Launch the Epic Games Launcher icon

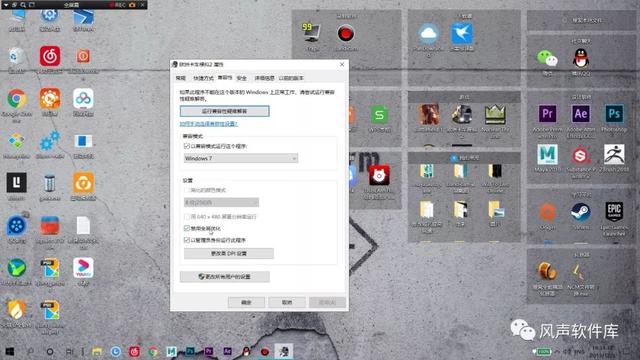tap(614, 212)
